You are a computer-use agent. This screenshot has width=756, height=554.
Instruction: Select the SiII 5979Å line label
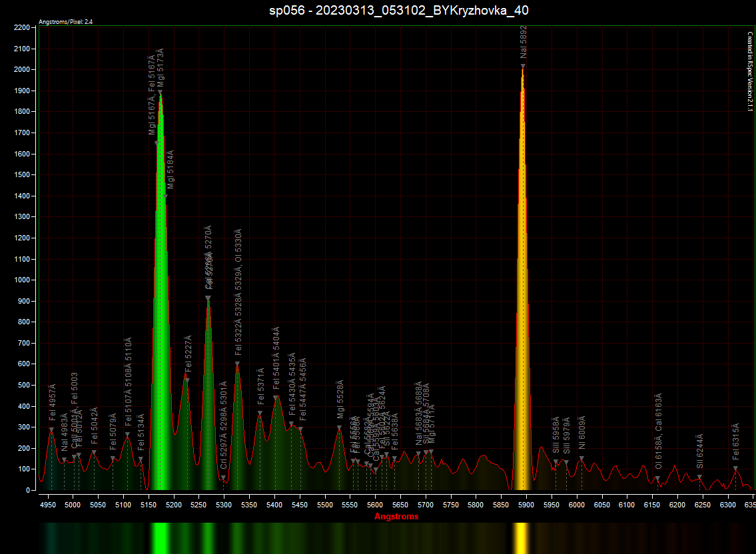(567, 435)
